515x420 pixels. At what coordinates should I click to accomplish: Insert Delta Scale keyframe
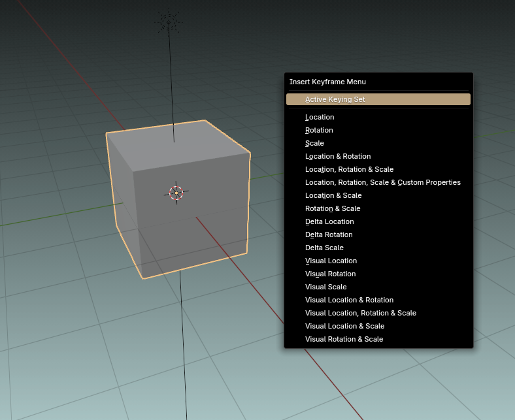pos(378,248)
